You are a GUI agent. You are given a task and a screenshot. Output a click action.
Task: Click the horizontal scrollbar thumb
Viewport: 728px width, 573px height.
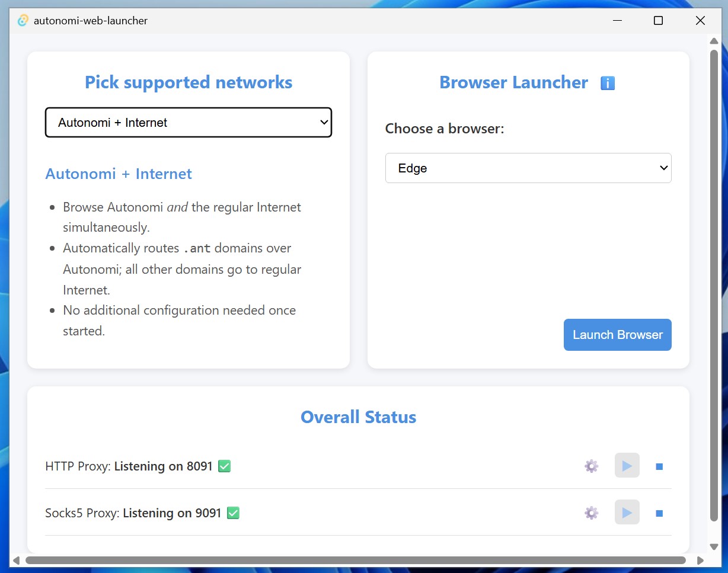[x=356, y=560]
